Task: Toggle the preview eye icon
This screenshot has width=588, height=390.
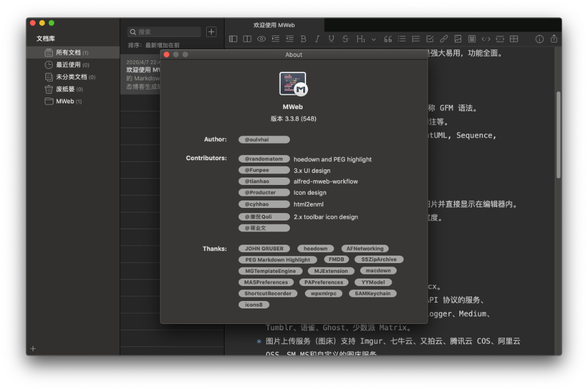Action: pyautogui.click(x=261, y=39)
